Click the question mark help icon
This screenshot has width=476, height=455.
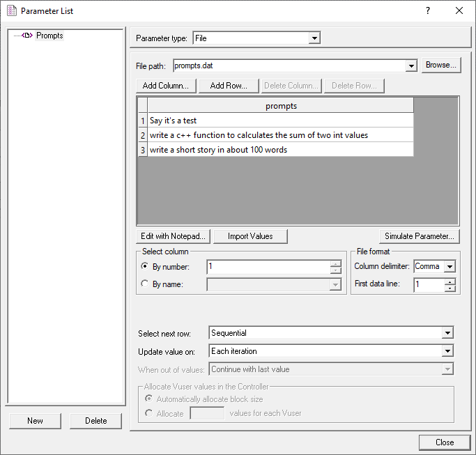(428, 10)
